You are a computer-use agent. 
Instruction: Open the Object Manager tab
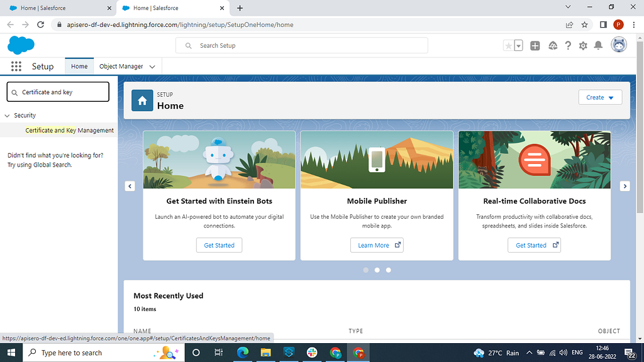(121, 67)
